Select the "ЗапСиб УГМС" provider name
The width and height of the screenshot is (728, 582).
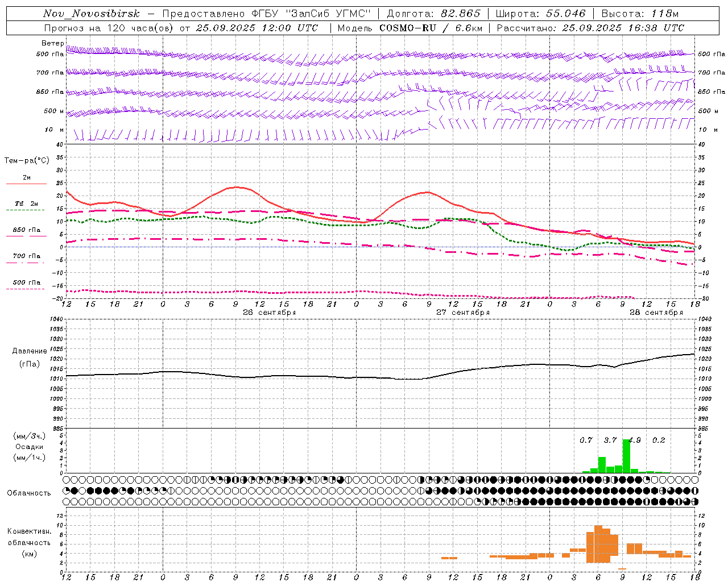coord(328,14)
